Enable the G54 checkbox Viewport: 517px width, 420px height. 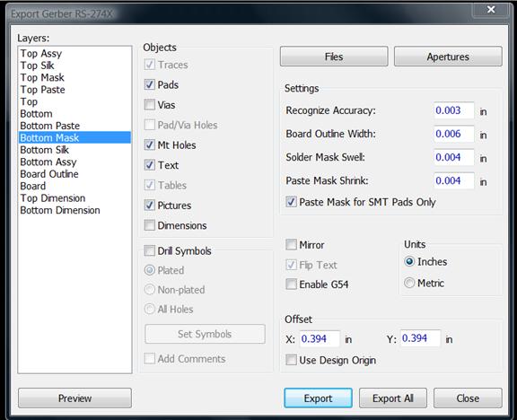pos(291,284)
